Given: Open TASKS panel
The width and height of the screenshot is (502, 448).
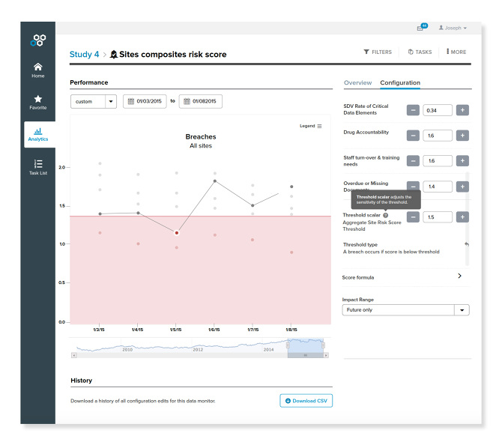Looking at the screenshot, I should pos(420,52).
